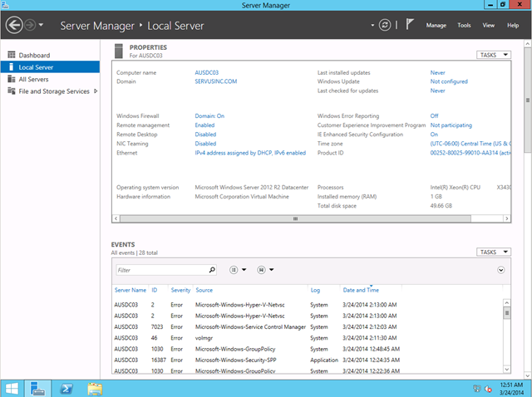The width and height of the screenshot is (532, 397).
Task: Click the Dashboard icon
Action: (x=12, y=55)
